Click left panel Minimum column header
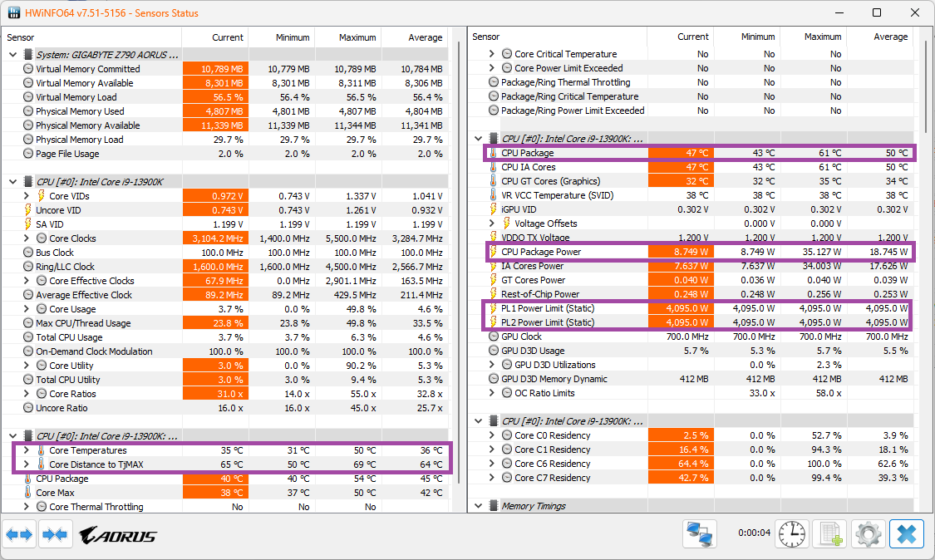935x560 pixels. pos(282,37)
